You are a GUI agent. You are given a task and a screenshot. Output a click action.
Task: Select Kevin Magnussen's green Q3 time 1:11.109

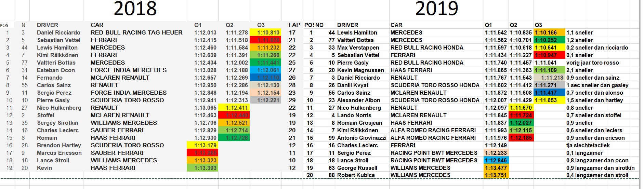pos(550,70)
